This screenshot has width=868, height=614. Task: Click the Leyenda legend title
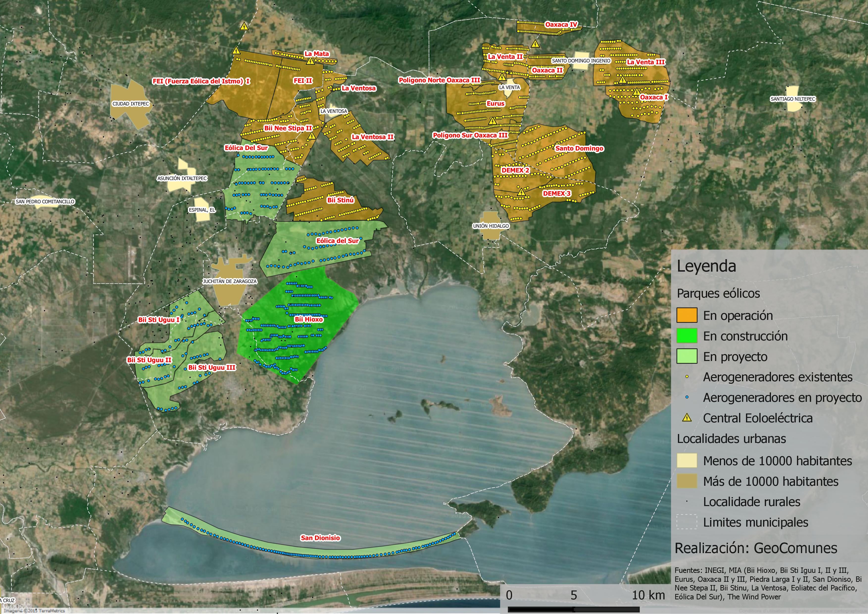tap(706, 266)
